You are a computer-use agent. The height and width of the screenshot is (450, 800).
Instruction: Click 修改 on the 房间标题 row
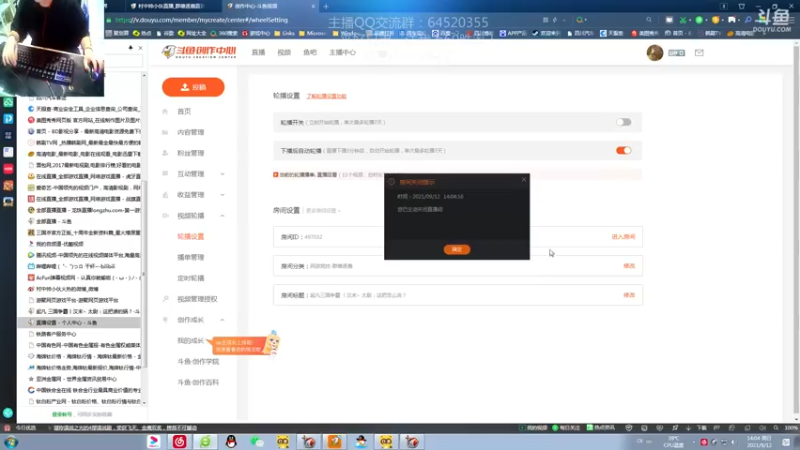(629, 295)
